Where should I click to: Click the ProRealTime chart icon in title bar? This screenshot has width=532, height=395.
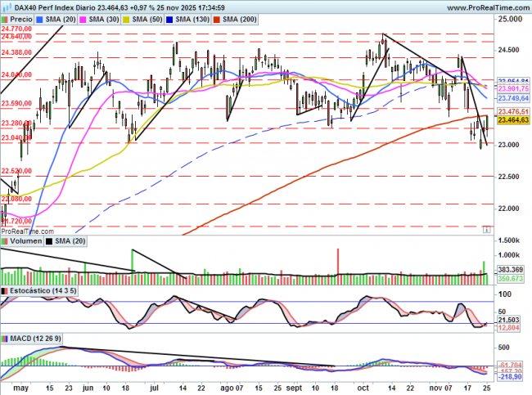(x=7, y=6)
